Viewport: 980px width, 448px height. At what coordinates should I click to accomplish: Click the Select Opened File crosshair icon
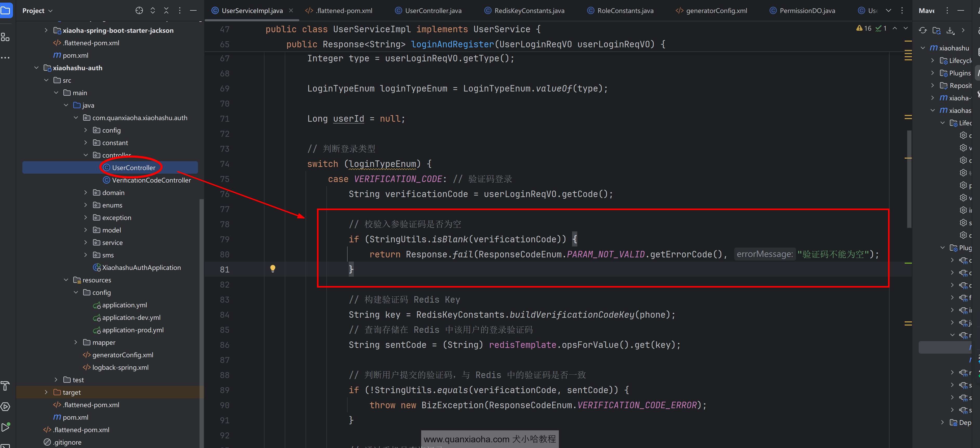[139, 11]
